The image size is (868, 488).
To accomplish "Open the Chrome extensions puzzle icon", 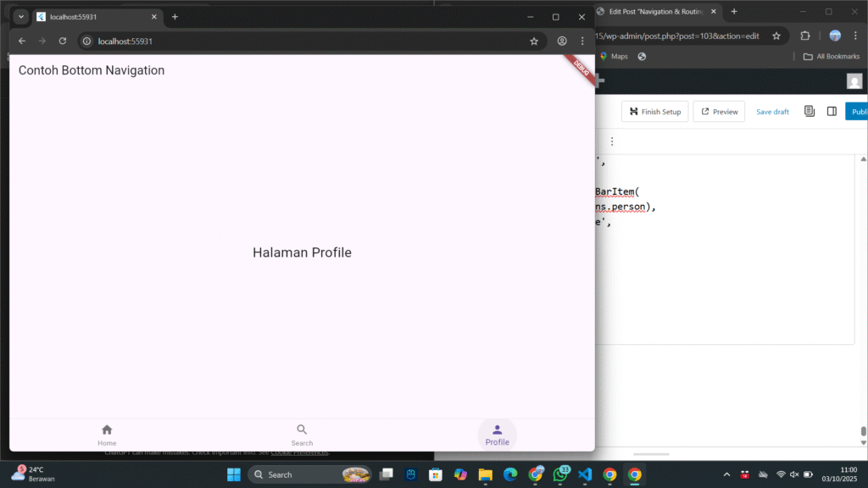I will click(x=805, y=36).
